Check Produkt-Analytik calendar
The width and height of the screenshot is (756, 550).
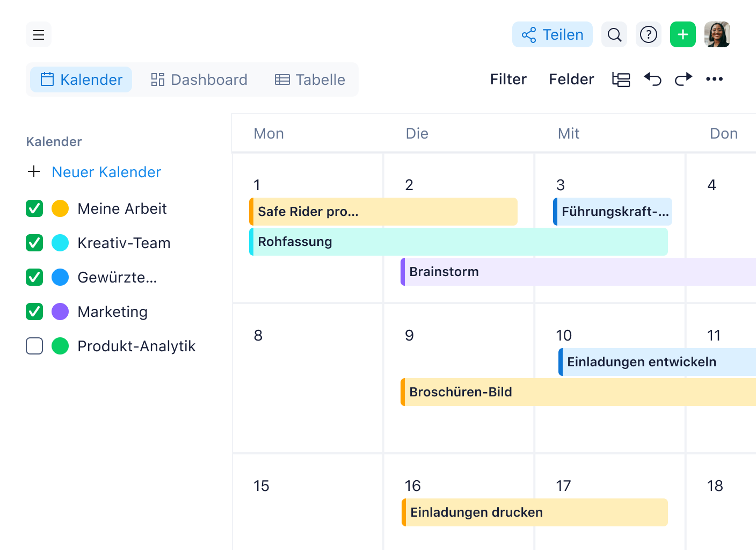coord(34,346)
